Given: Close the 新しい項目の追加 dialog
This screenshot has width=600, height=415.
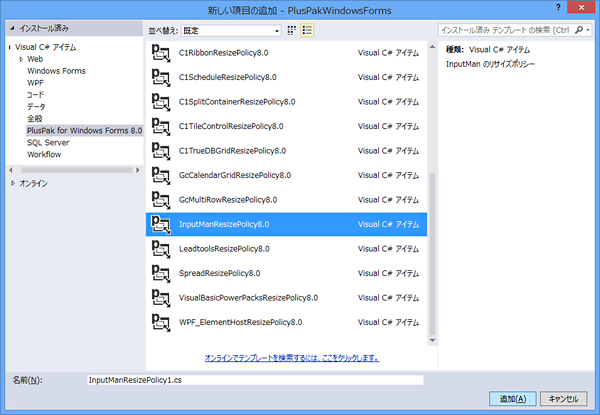Looking at the screenshot, I should pos(581,7).
